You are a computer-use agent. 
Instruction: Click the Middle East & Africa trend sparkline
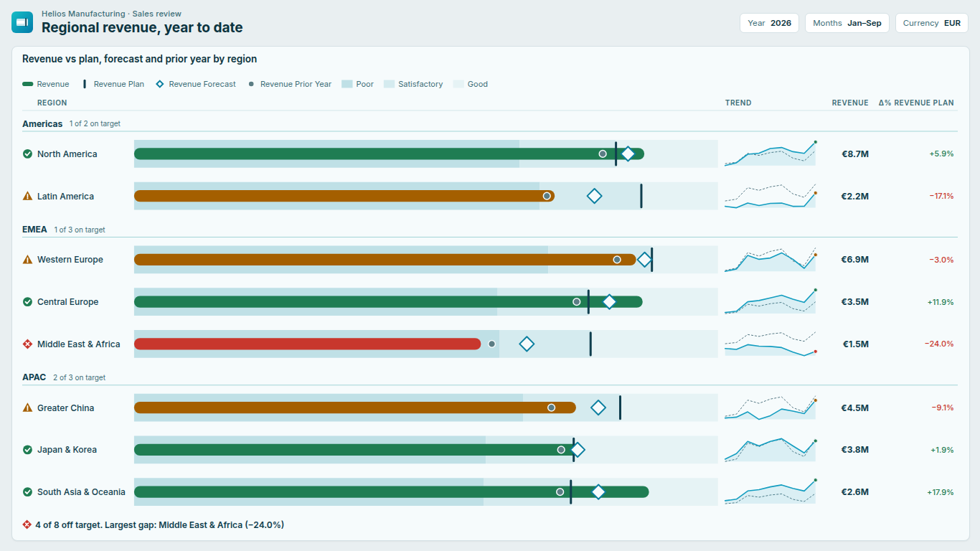pyautogui.click(x=771, y=344)
